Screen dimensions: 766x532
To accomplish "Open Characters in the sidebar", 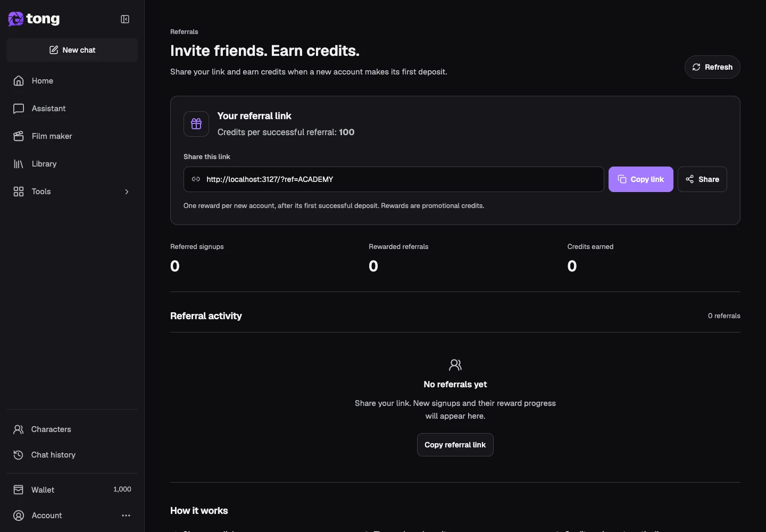I will pyautogui.click(x=72, y=429).
